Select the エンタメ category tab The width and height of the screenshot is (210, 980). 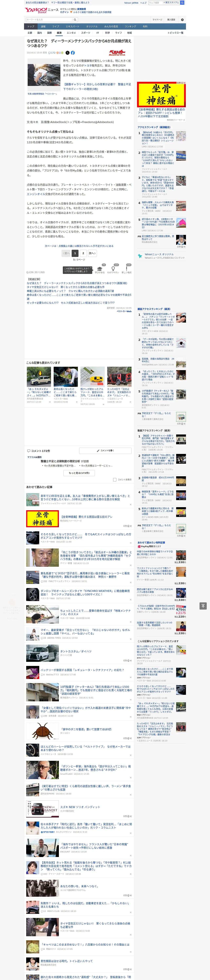[x=71, y=33]
